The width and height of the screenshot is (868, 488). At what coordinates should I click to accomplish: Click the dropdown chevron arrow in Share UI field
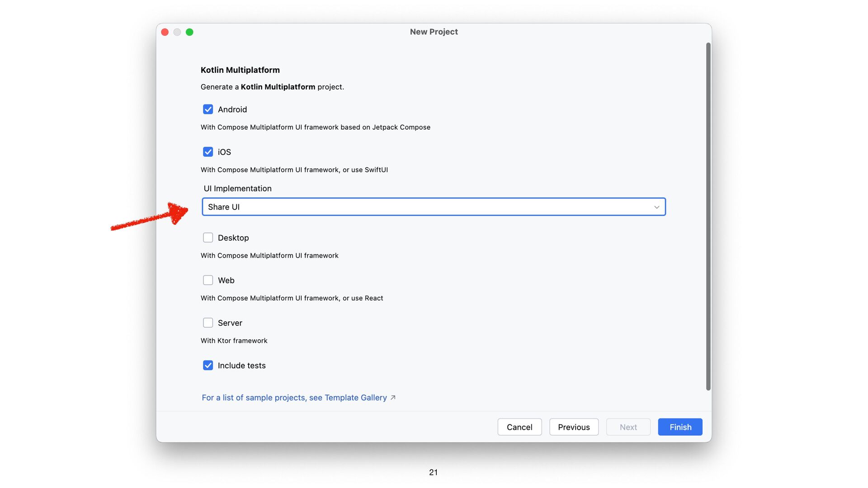click(656, 207)
